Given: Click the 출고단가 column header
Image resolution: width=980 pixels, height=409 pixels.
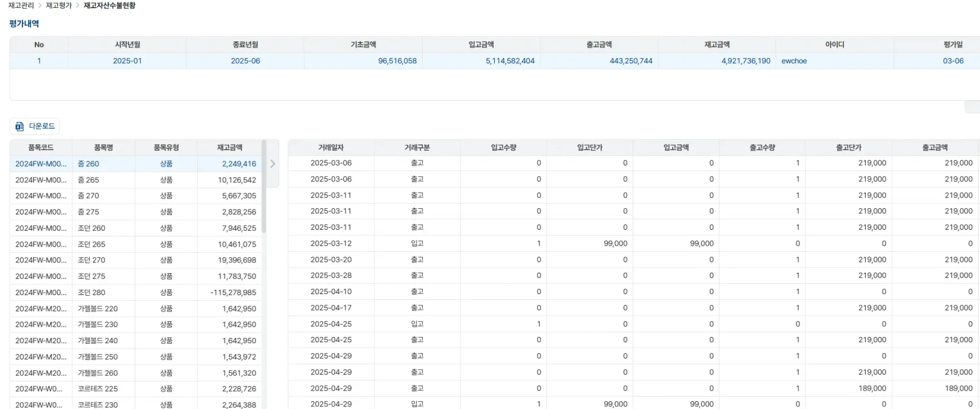Looking at the screenshot, I should pos(848,148).
